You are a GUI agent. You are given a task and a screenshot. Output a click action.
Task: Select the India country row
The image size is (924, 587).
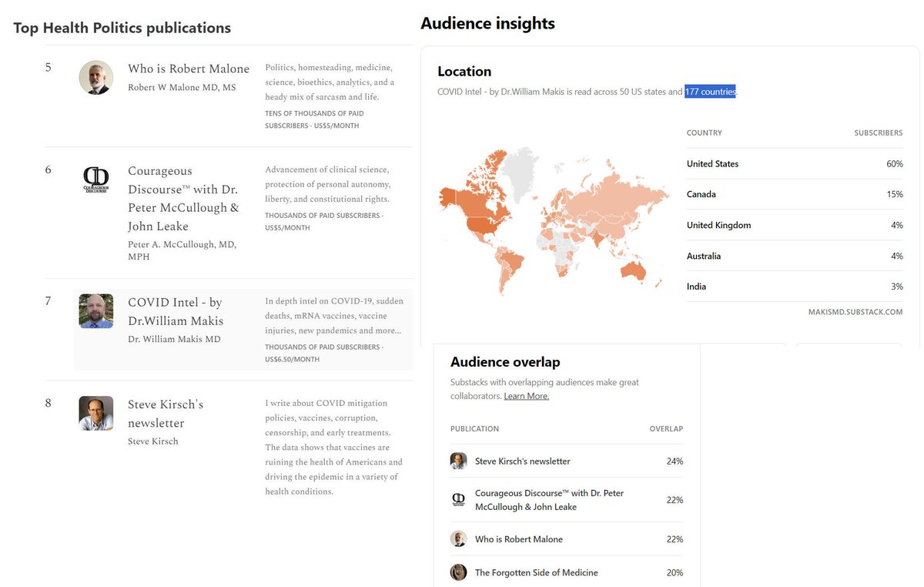[x=795, y=287]
